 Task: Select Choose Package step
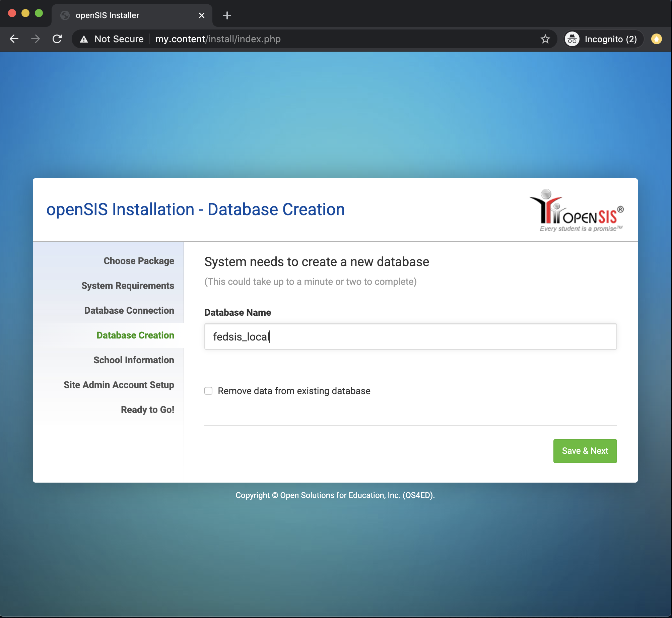[x=139, y=261]
